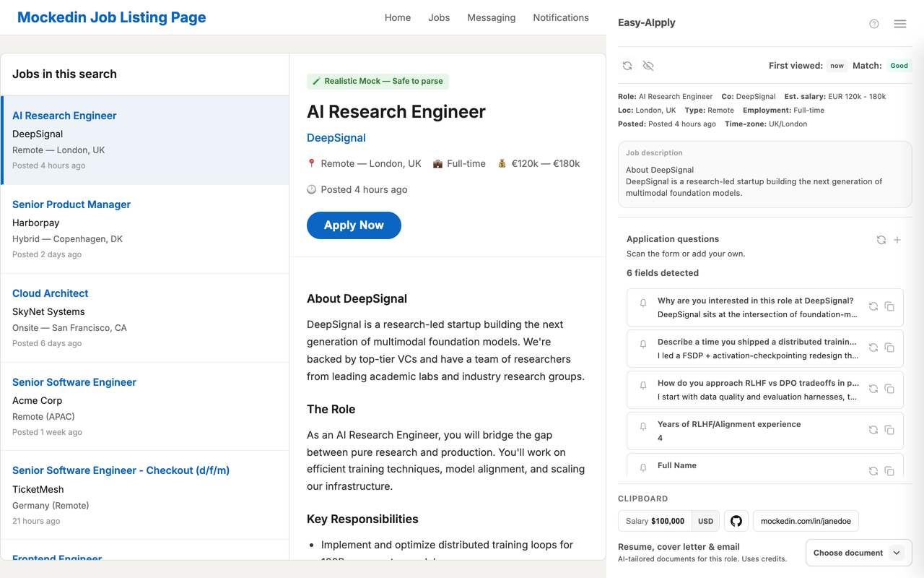
Task: Click the USD currency chip
Action: tap(705, 521)
